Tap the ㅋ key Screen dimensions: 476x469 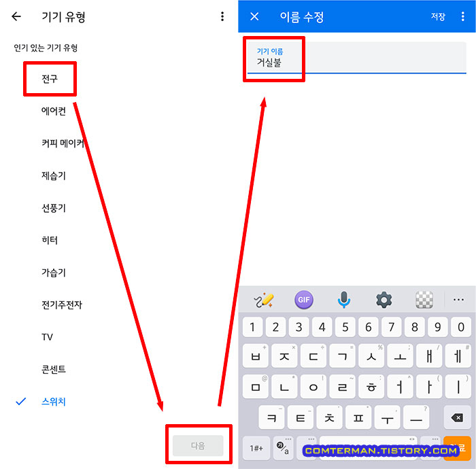[272, 418]
